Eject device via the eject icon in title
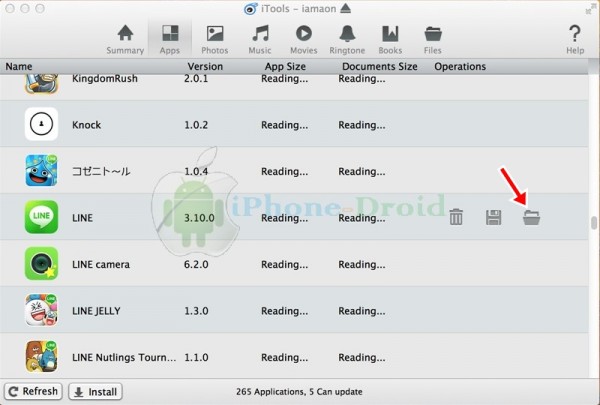 point(345,8)
